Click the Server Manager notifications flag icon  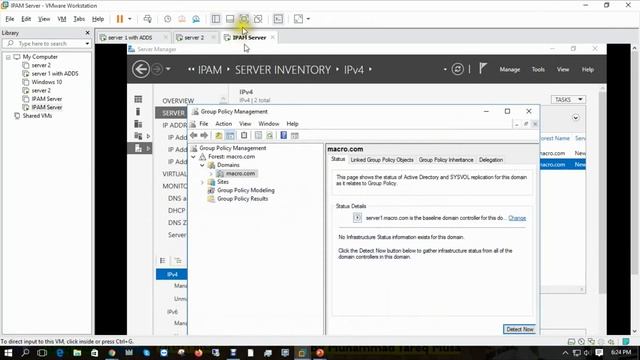click(483, 69)
